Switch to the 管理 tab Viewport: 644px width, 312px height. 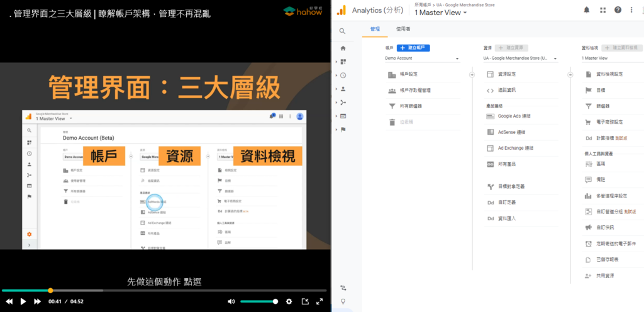point(375,29)
